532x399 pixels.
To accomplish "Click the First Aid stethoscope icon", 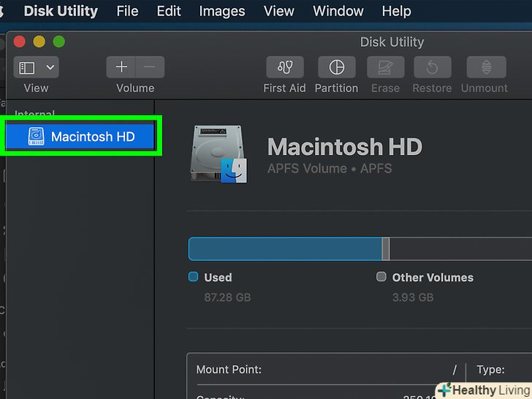I will [x=284, y=68].
